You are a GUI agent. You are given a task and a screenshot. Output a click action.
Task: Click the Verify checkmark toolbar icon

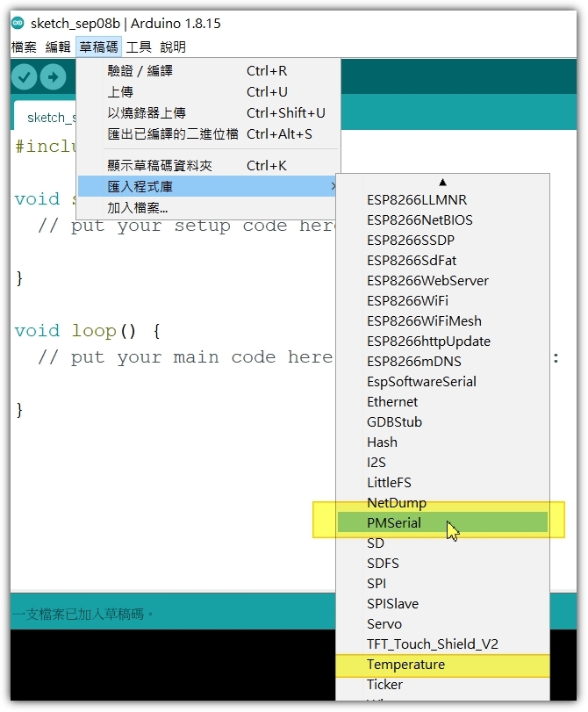pos(25,77)
